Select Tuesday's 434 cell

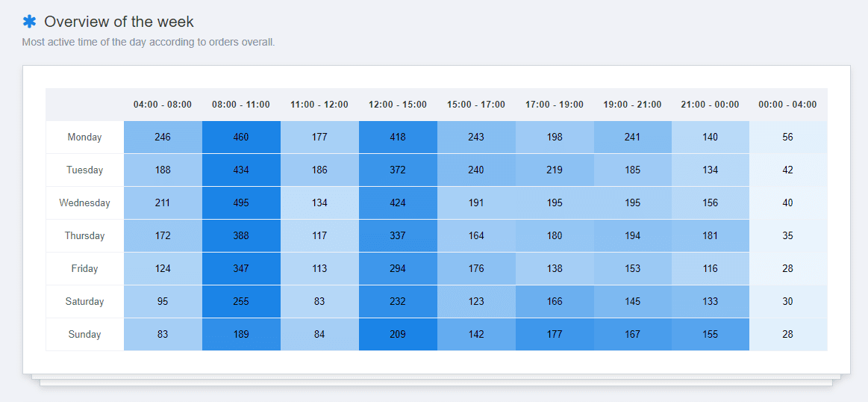point(241,170)
